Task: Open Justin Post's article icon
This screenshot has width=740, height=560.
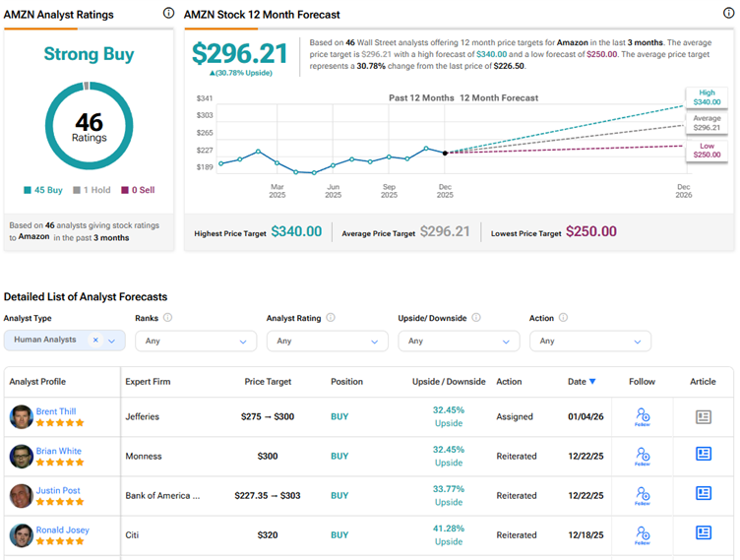Action: coord(704,493)
